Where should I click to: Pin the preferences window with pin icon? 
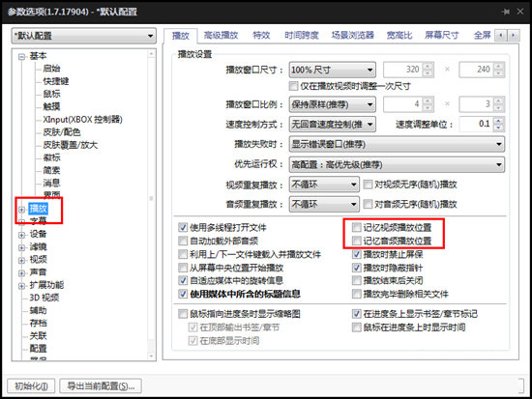click(506, 12)
